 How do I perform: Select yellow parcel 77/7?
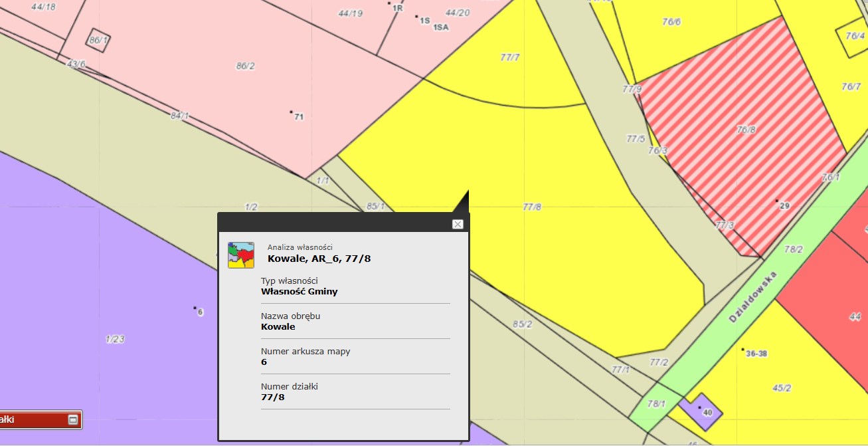(x=509, y=58)
